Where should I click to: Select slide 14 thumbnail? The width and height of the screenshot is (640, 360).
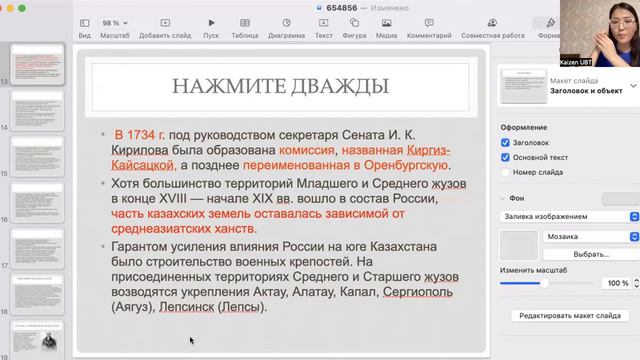click(x=37, y=110)
